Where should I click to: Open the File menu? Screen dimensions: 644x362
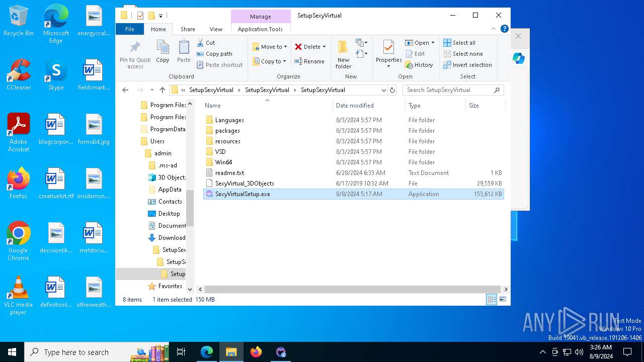click(x=129, y=29)
